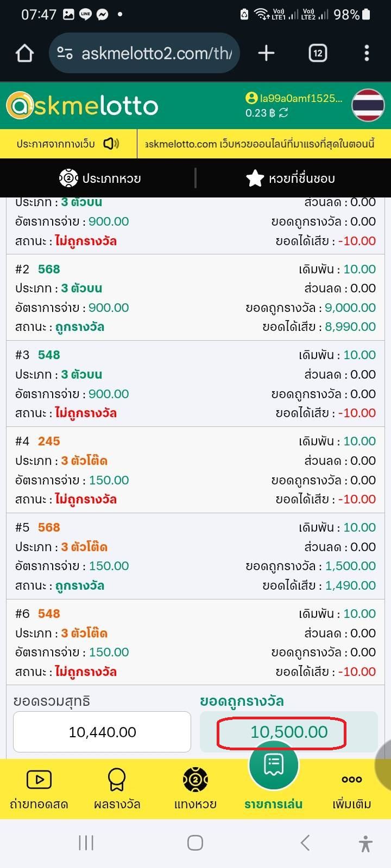This screenshot has width=391, height=868.
Task: Open the tab switcher showing 12
Action: pyautogui.click(x=318, y=53)
